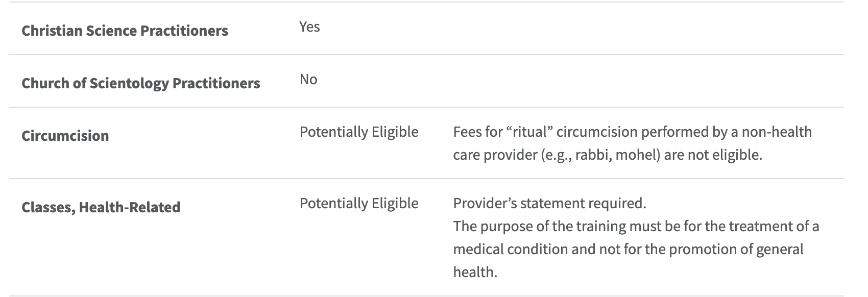Click the word Scientology in the second row

[x=129, y=83]
